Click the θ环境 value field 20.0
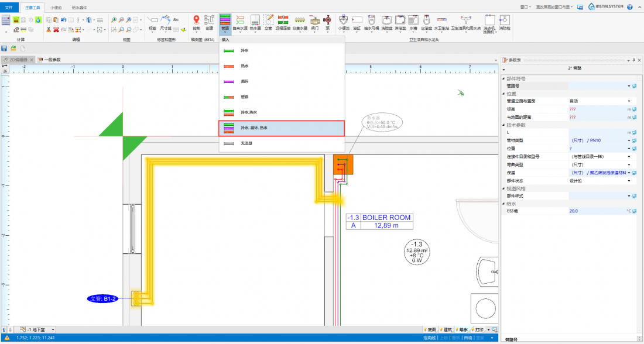644x344 pixels. tap(596, 211)
